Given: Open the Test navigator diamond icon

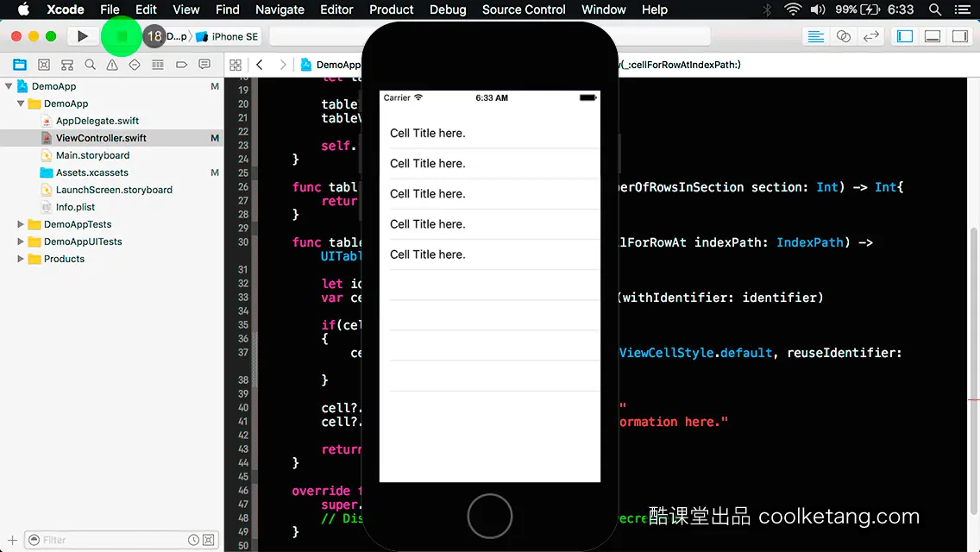Looking at the screenshot, I should click(x=135, y=65).
